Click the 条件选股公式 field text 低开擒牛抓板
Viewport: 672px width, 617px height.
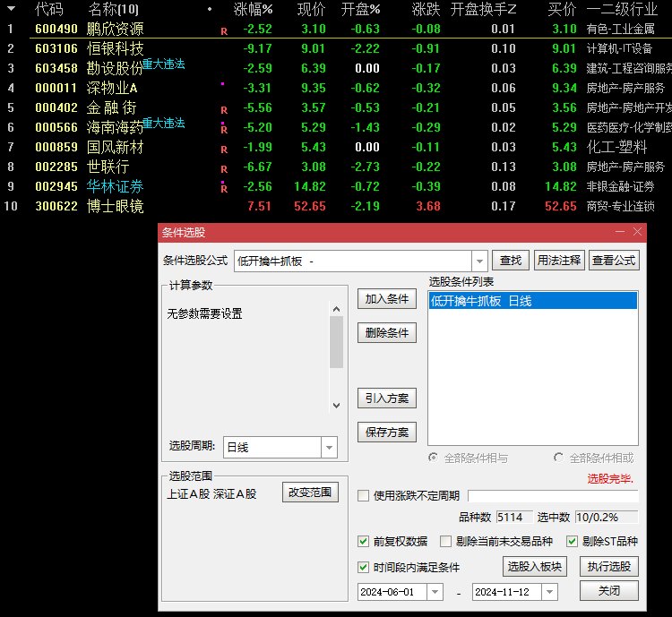270,261
